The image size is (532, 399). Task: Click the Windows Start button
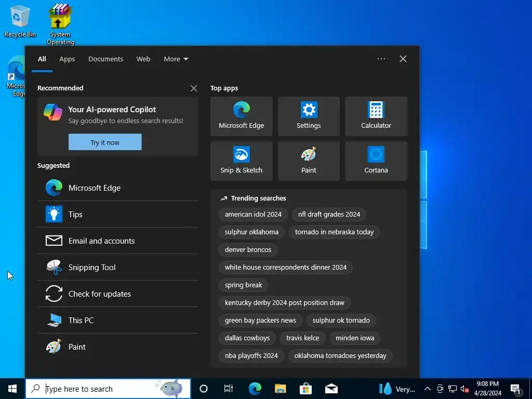tap(12, 389)
